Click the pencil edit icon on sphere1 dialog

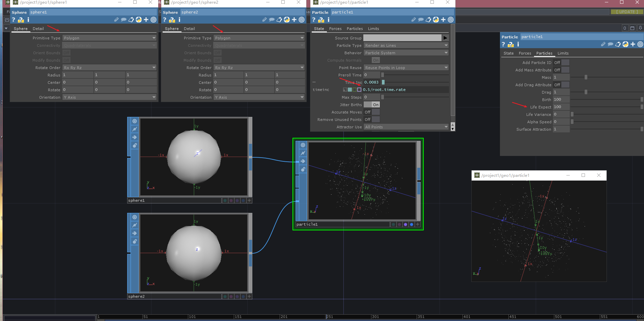(116, 20)
